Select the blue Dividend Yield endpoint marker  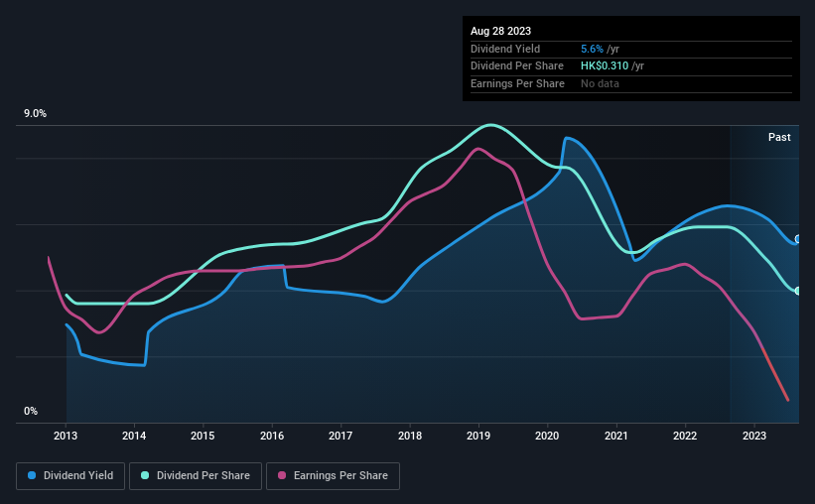pos(798,239)
